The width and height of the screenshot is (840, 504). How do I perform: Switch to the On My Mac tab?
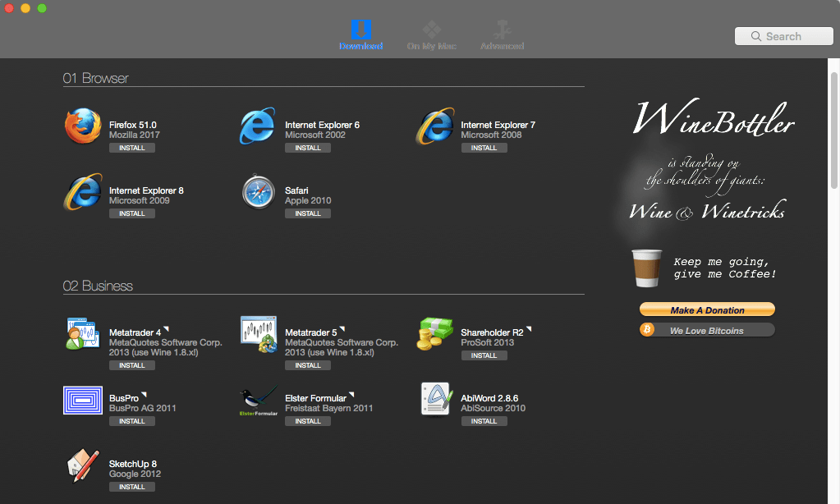tap(431, 34)
